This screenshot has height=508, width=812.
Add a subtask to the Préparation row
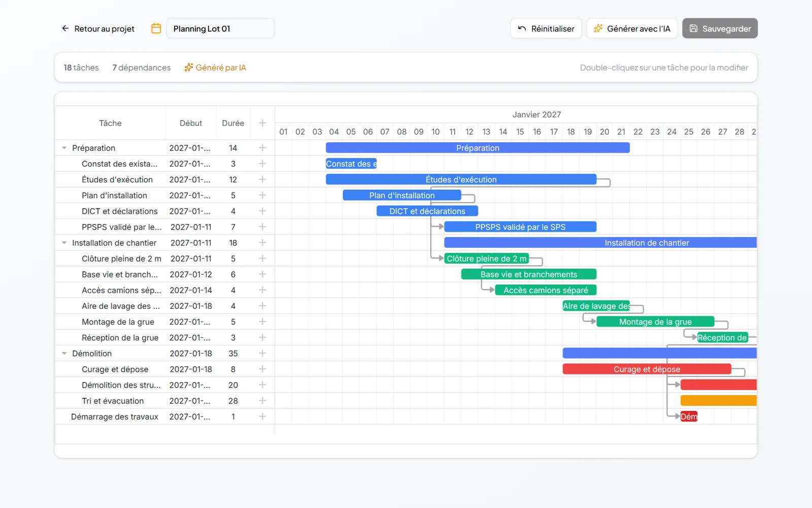pyautogui.click(x=262, y=148)
